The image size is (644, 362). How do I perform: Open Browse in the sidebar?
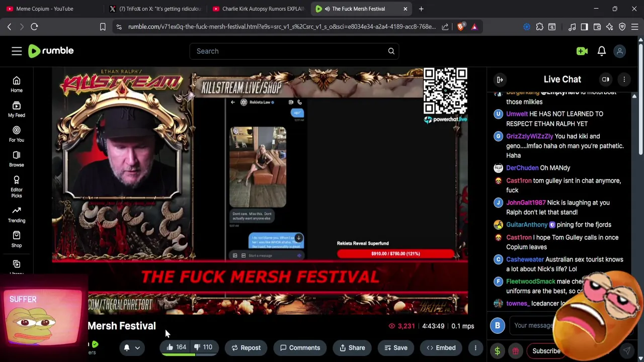[17, 159]
